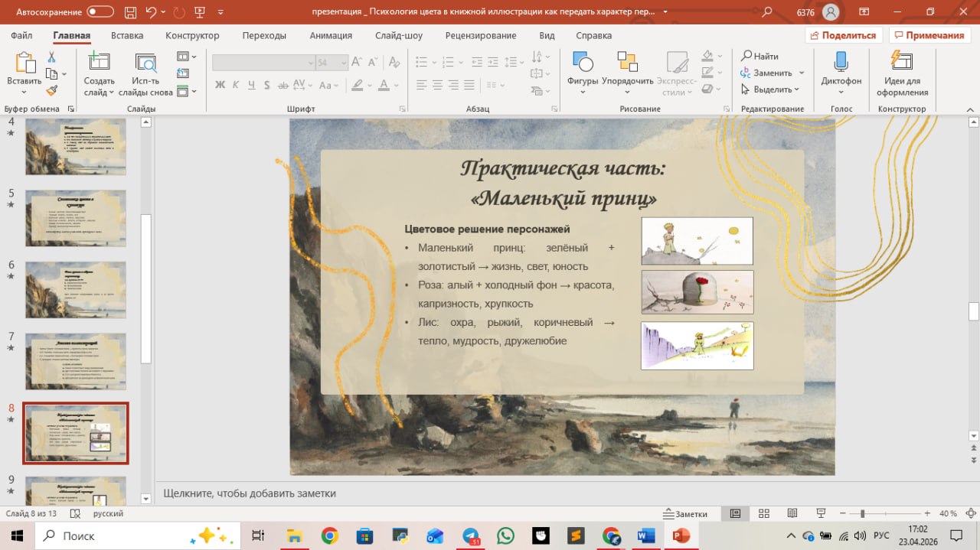Screen dimensions: 980x550
Task: Switch to Slide Sorter view
Action: coord(763,513)
